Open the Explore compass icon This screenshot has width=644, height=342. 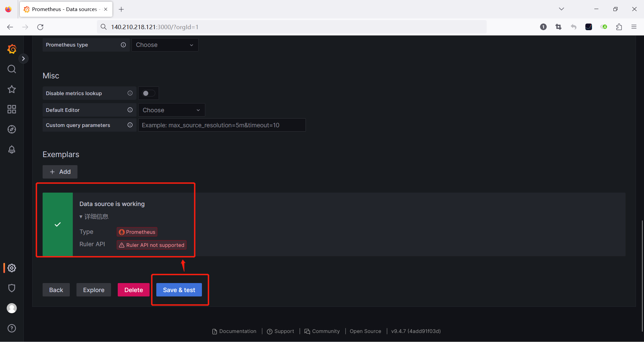tap(12, 129)
